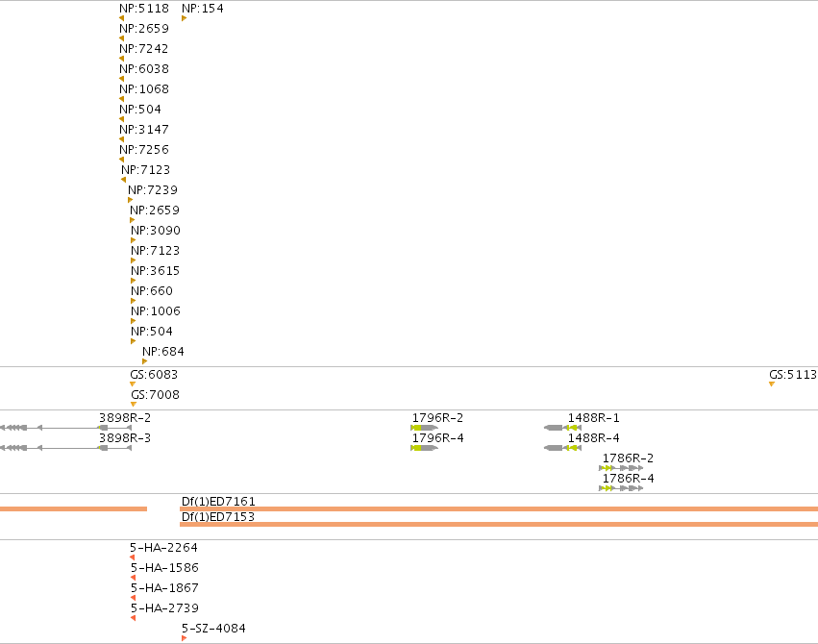Click the 5-HA-2739 insertion label
This screenshot has width=818, height=644.
(x=165, y=608)
